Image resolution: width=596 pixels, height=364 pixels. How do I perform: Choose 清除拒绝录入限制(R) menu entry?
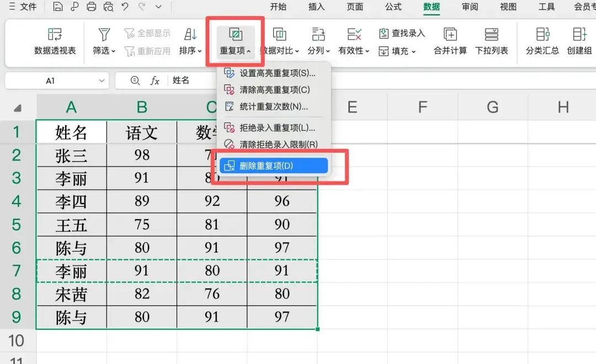click(x=274, y=144)
